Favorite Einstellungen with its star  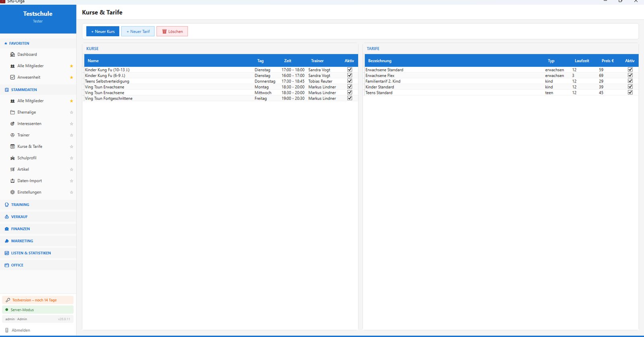pyautogui.click(x=72, y=192)
